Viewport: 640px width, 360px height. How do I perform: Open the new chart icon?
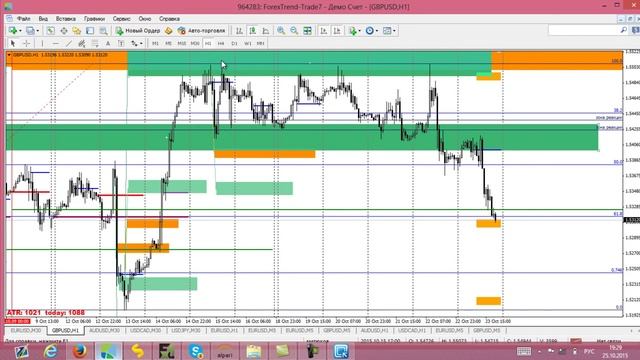coord(12,31)
